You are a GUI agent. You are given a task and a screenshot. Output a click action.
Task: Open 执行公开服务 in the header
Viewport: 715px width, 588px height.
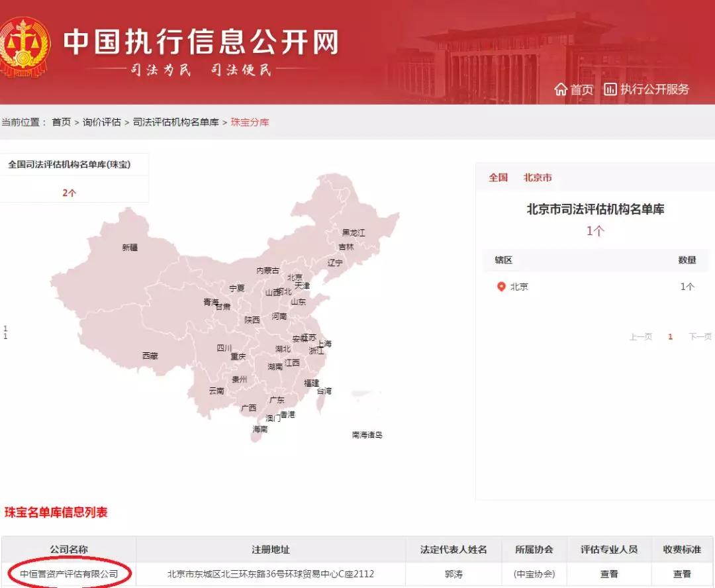point(654,89)
